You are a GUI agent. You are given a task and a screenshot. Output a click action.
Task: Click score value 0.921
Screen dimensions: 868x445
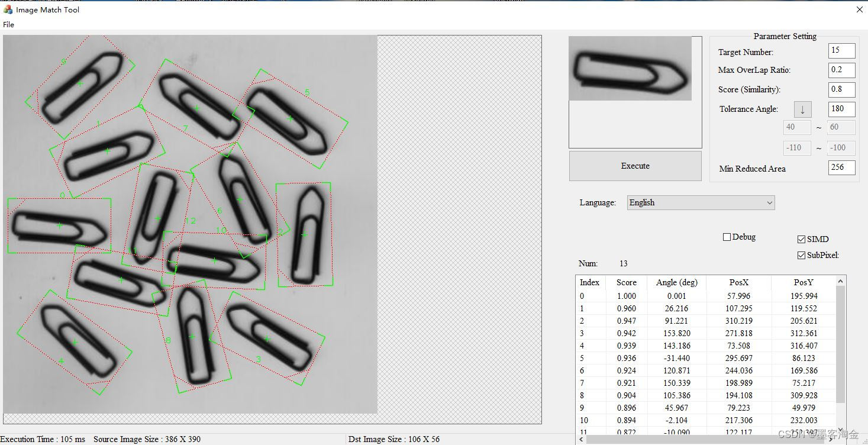pos(627,383)
